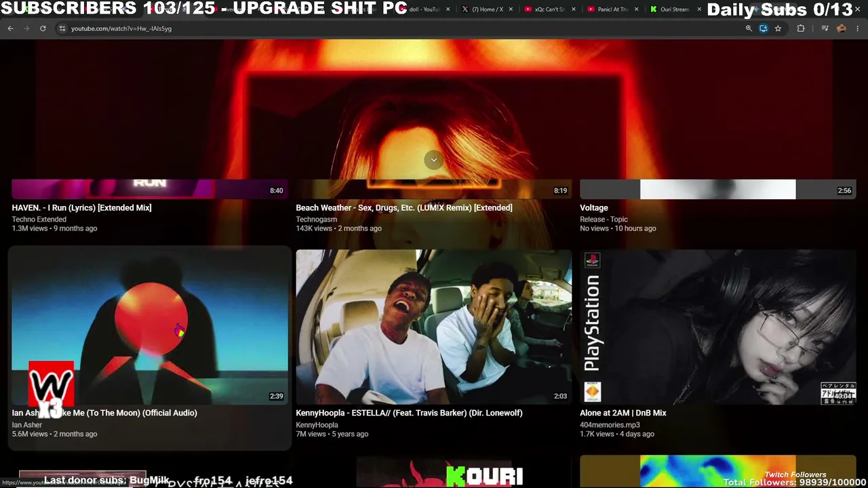Screen dimensions: 868x488
Task: Open the browser extensions puzzle icon
Action: tap(801, 28)
